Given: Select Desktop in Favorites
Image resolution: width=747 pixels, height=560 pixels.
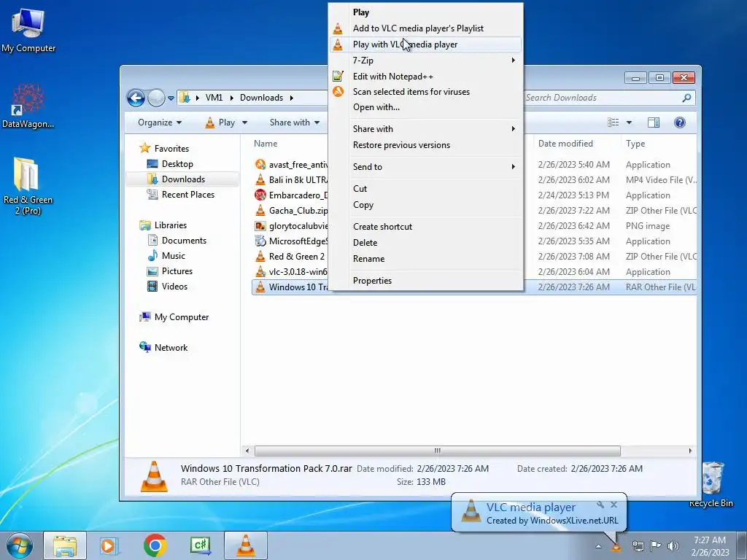Looking at the screenshot, I should [x=169, y=164].
